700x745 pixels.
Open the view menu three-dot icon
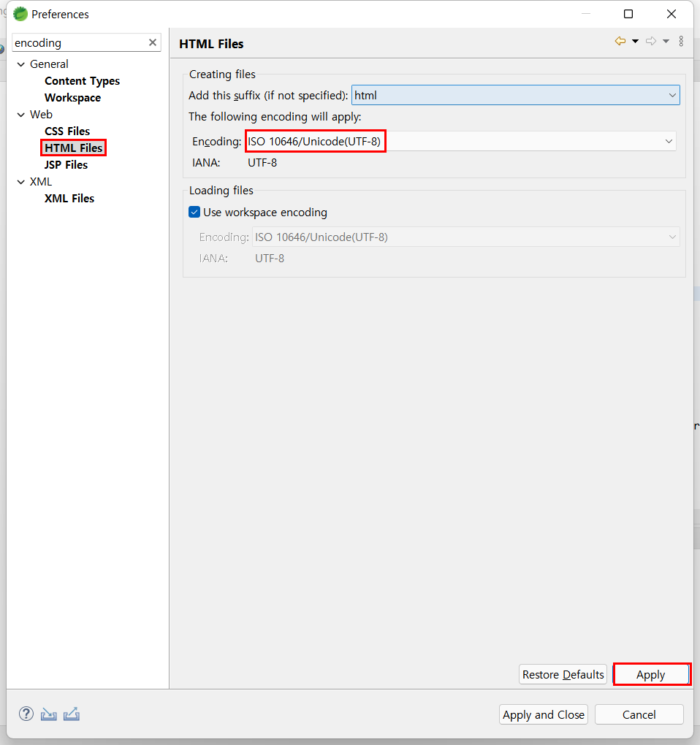681,42
